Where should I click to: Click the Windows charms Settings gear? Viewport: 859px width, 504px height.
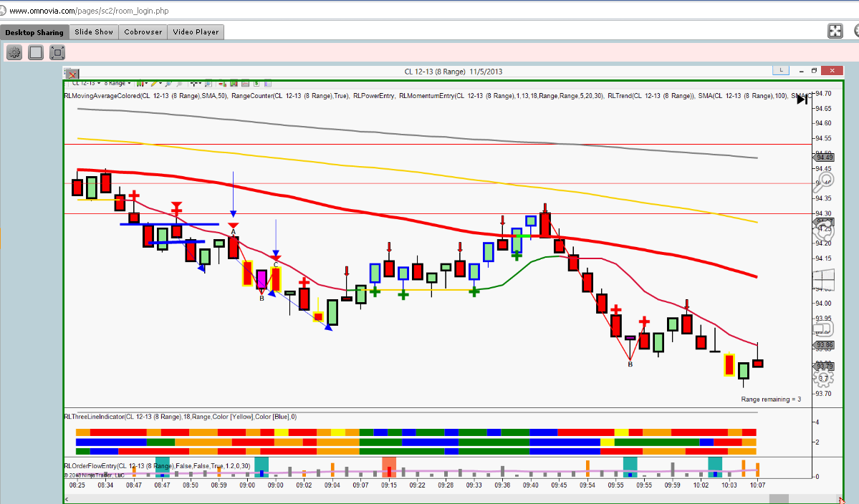click(823, 377)
